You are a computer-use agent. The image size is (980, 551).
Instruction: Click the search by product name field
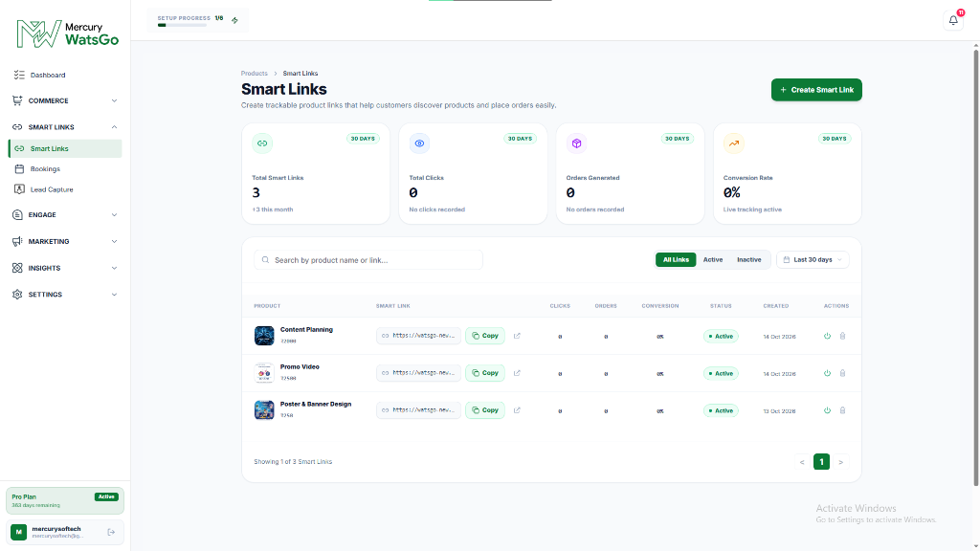point(368,260)
